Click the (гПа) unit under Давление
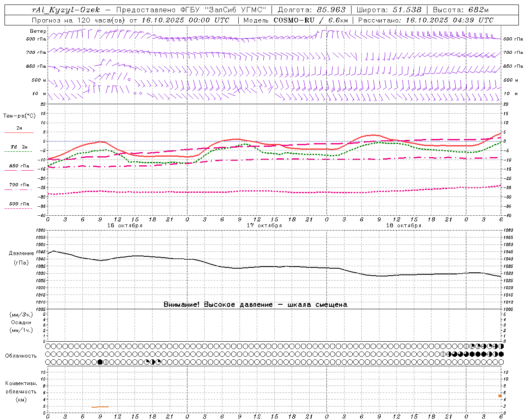 click(x=21, y=262)
